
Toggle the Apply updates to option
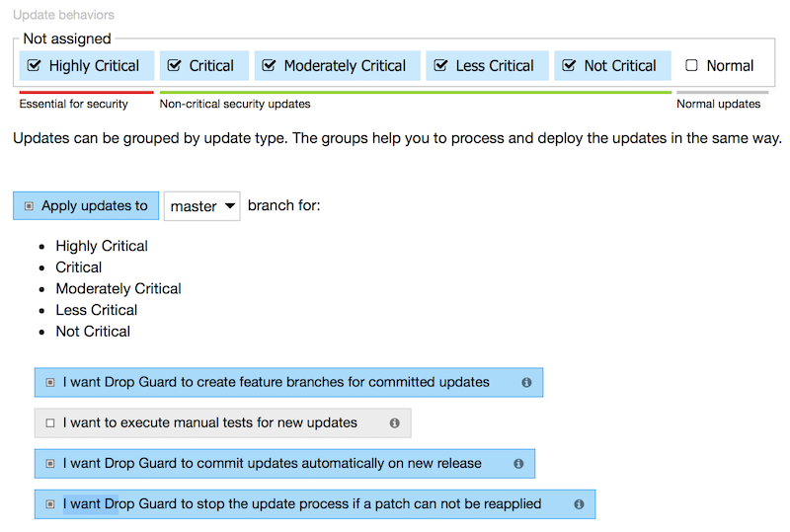click(x=29, y=206)
